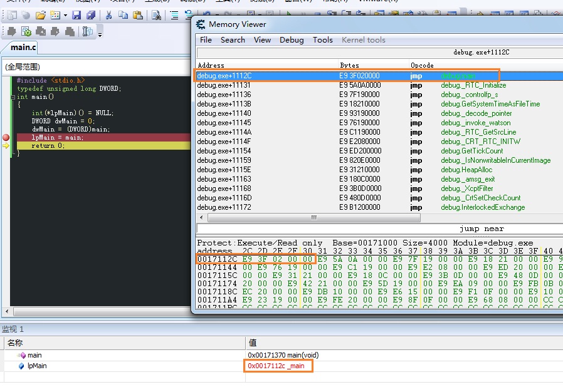Click the Paste clipboard icon
563x392 pixels.
pyautogui.click(x=138, y=15)
